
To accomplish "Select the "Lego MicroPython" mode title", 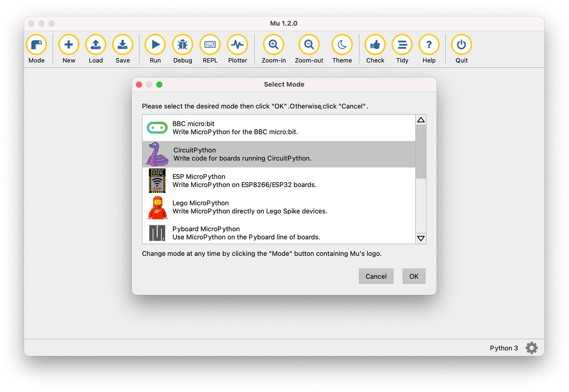I will (x=200, y=203).
